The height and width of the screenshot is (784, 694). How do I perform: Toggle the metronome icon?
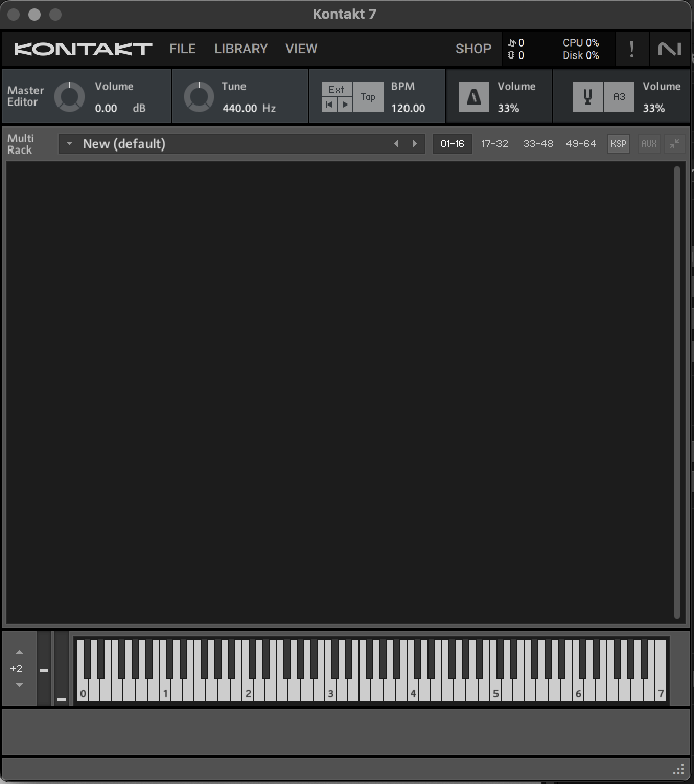click(x=474, y=97)
